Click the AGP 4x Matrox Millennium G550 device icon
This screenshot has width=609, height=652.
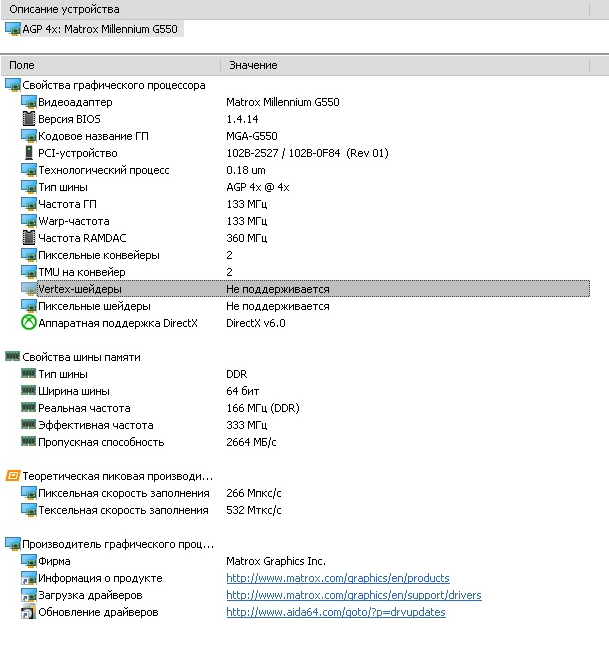tap(13, 29)
